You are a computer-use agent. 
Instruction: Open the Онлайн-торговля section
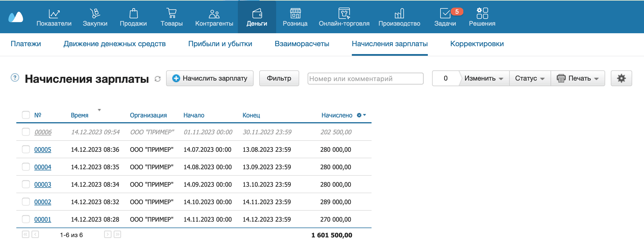pos(344,17)
